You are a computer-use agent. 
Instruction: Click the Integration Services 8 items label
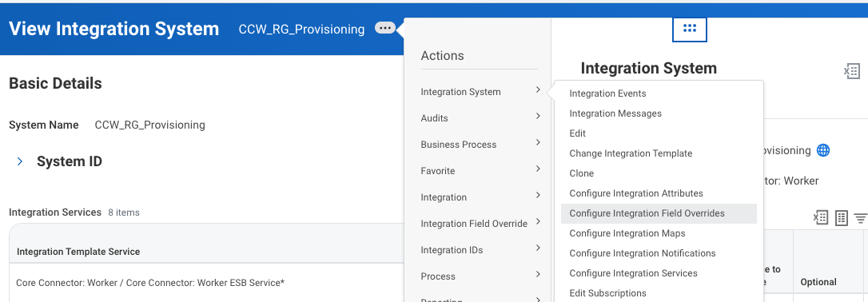coord(74,213)
